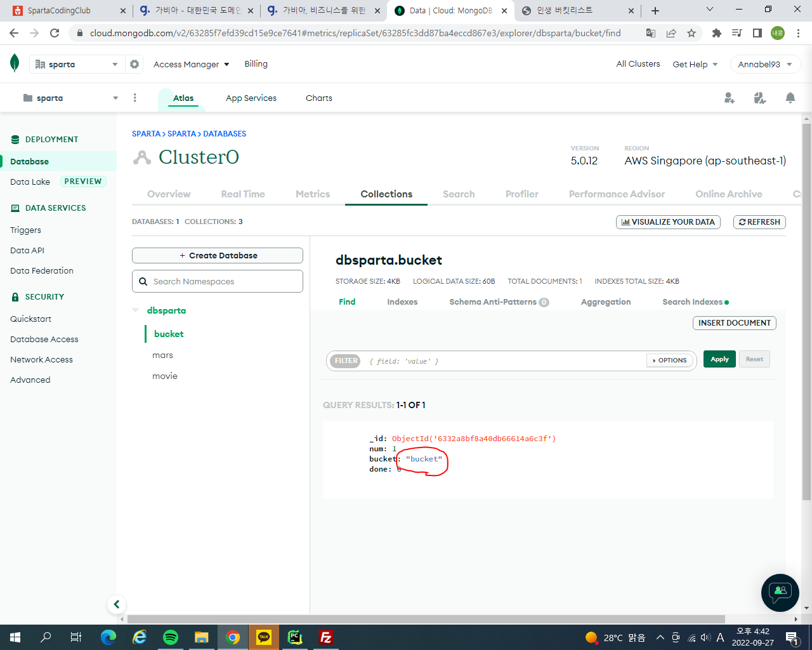The image size is (812, 650).
Task: Select the movie collection
Action: click(x=165, y=376)
